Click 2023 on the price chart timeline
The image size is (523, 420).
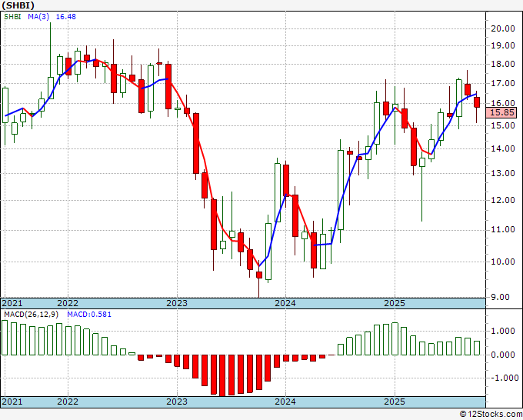coord(177,303)
